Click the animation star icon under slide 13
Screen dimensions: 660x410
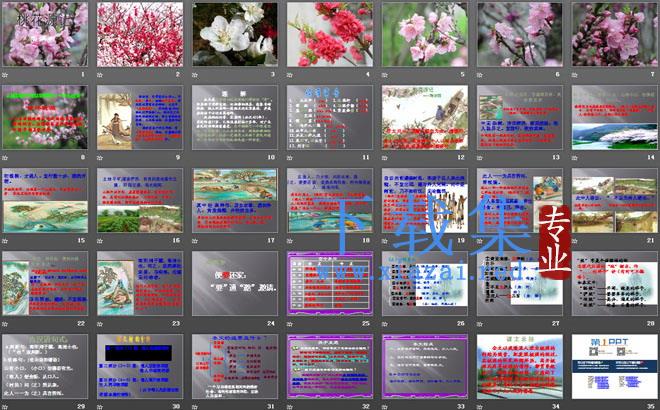pos(479,158)
